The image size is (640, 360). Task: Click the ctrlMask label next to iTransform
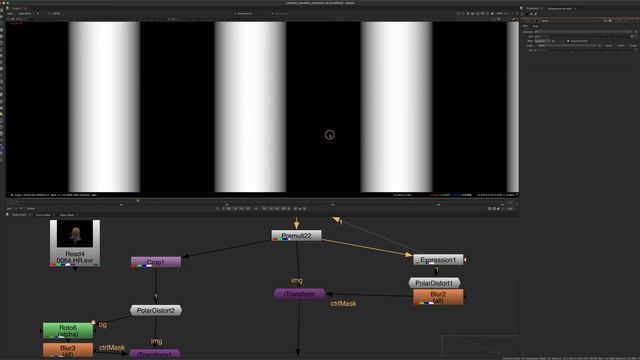tap(343, 304)
